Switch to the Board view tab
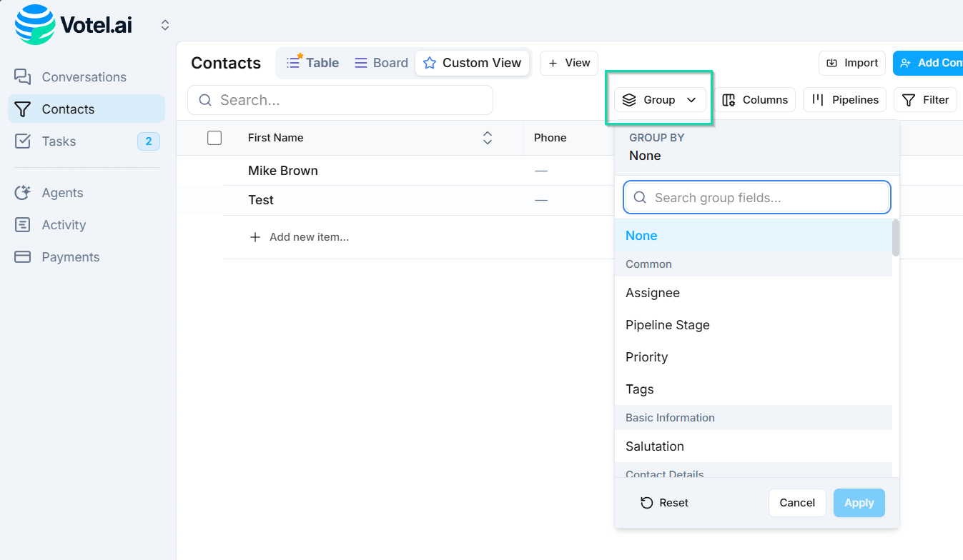This screenshot has width=963, height=560. tap(380, 62)
